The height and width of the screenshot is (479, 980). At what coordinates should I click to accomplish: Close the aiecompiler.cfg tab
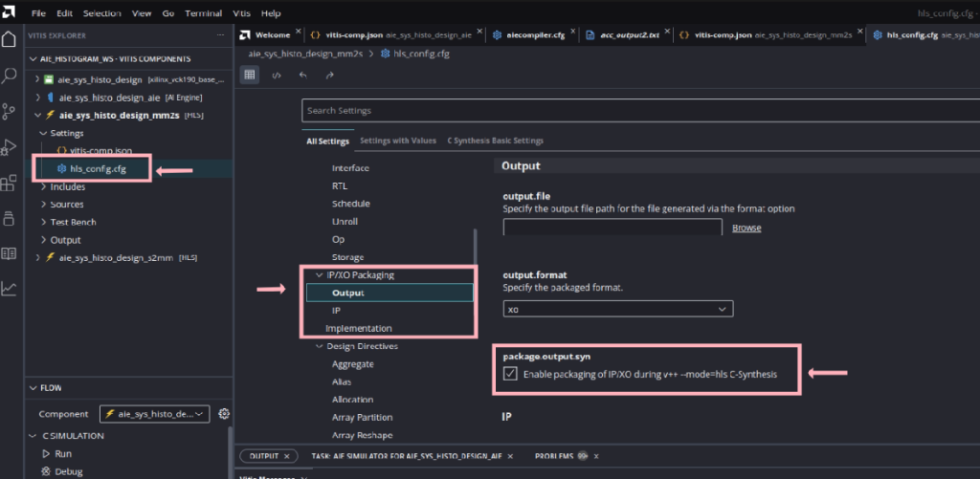pos(572,32)
